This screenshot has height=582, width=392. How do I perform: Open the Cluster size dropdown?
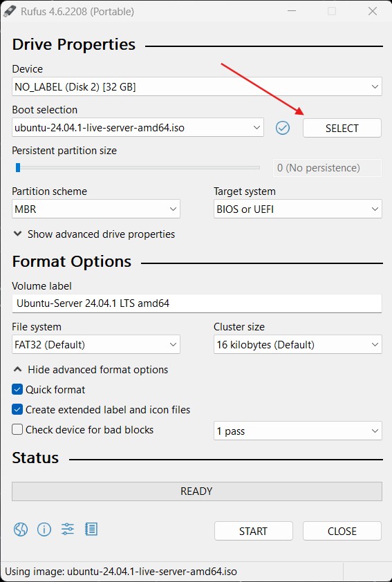[x=298, y=344]
